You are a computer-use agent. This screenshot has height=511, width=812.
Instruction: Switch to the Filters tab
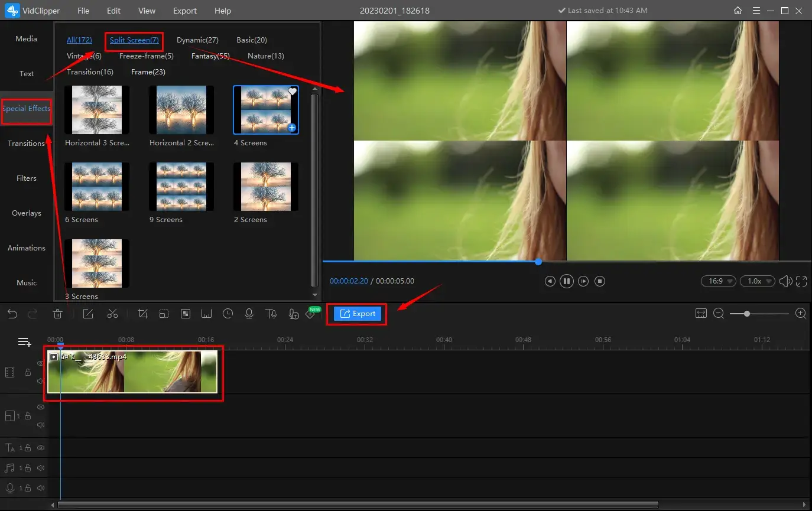27,178
